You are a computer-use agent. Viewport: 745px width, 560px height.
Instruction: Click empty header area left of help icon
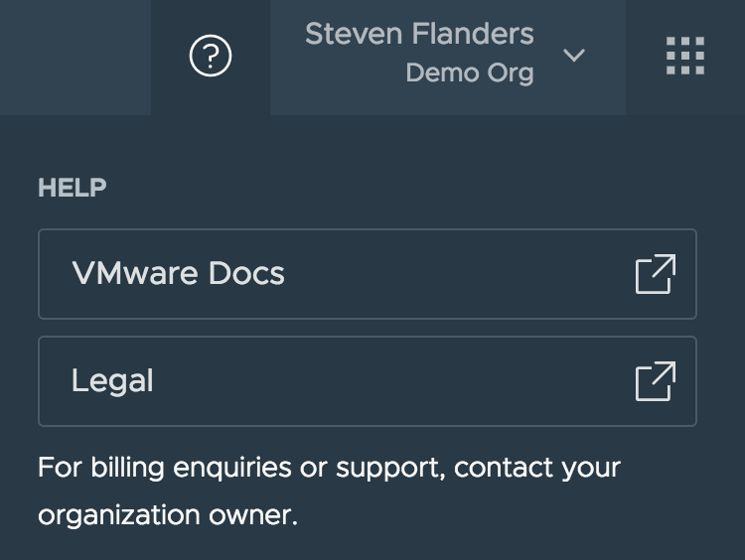[74, 57]
